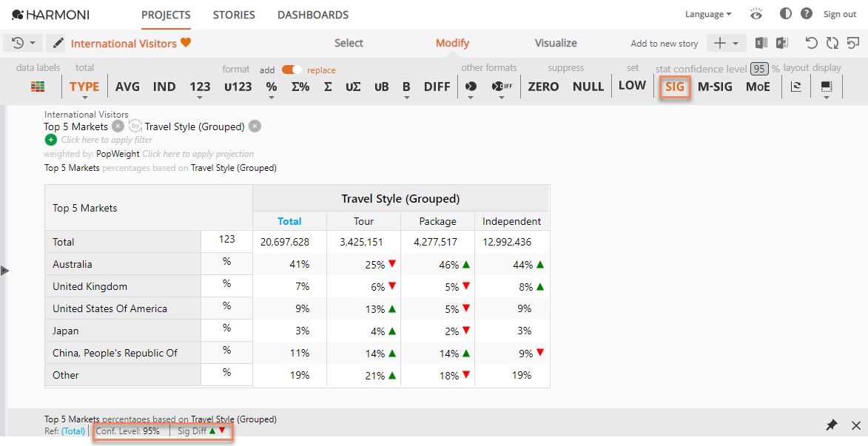The image size is (868, 446).
Task: Toggle the contrast mode icon
Action: click(x=786, y=14)
